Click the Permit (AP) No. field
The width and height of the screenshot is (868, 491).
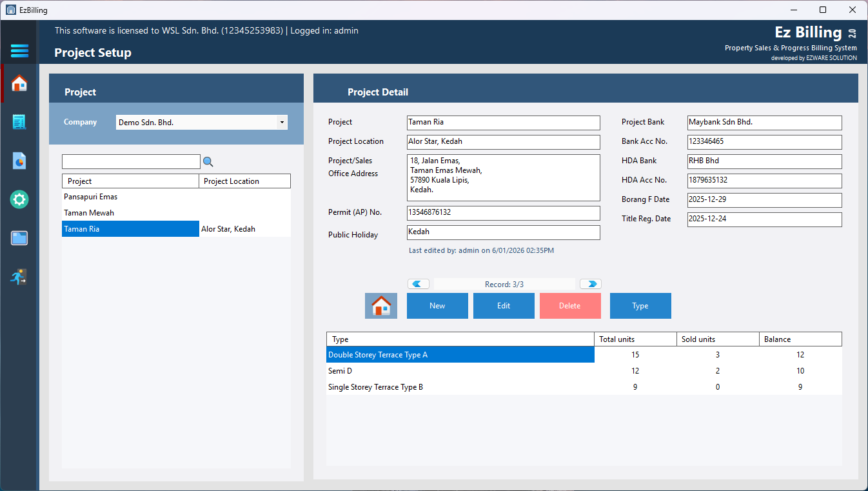click(504, 213)
